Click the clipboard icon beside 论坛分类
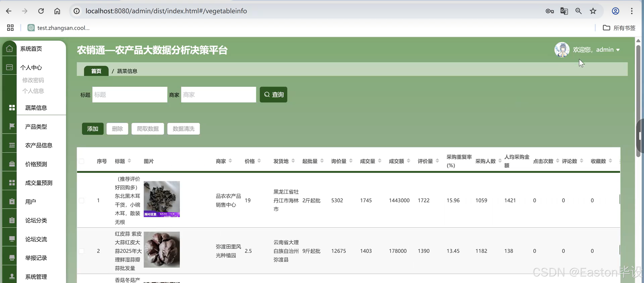 (12, 220)
